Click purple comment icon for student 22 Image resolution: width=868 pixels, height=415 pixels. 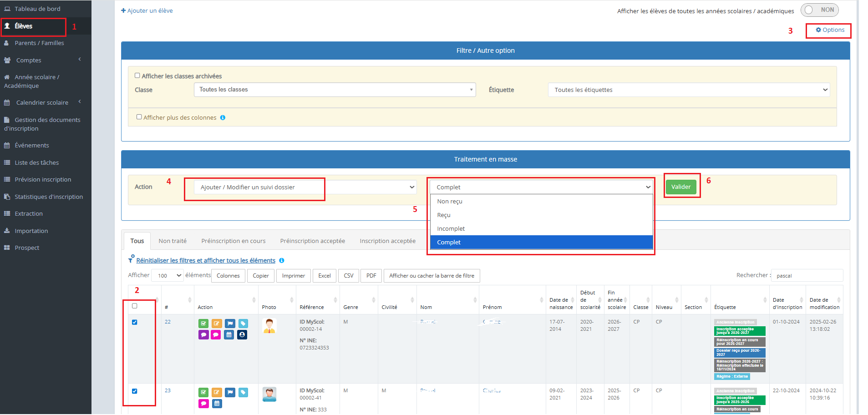click(203, 335)
